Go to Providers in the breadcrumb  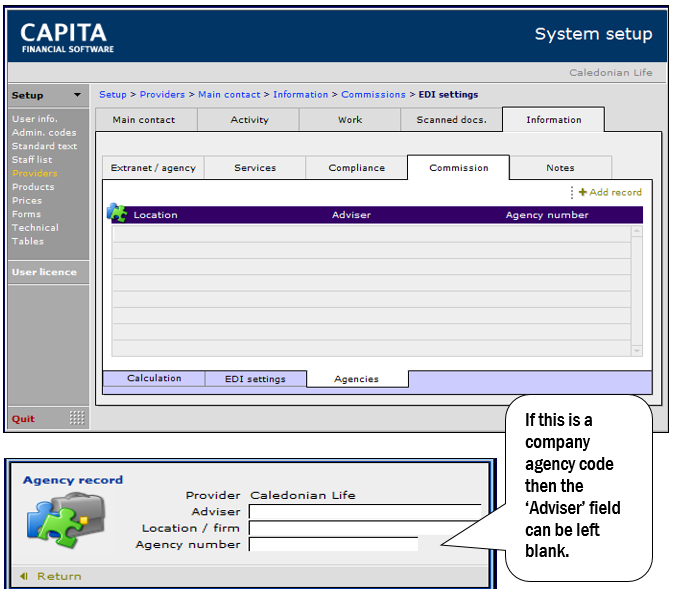(x=162, y=95)
